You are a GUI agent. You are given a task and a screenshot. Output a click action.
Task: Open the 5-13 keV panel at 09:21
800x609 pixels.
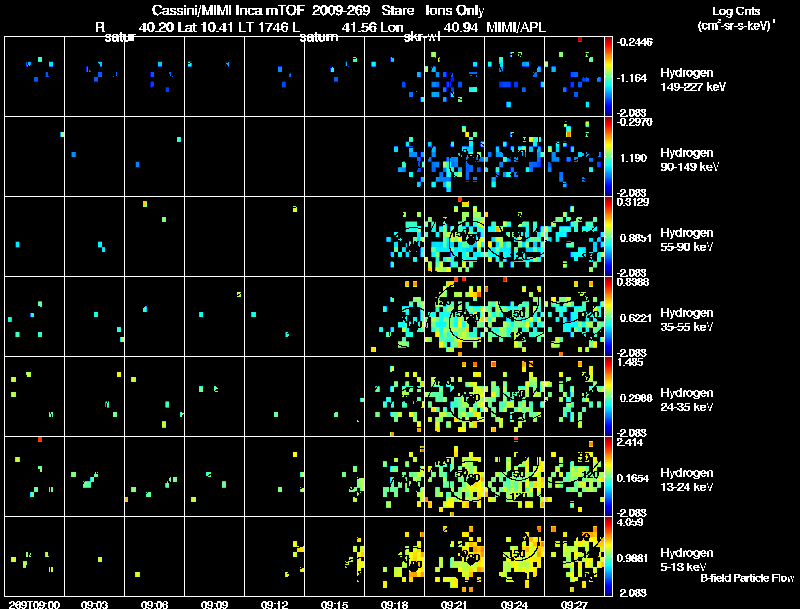click(454, 556)
